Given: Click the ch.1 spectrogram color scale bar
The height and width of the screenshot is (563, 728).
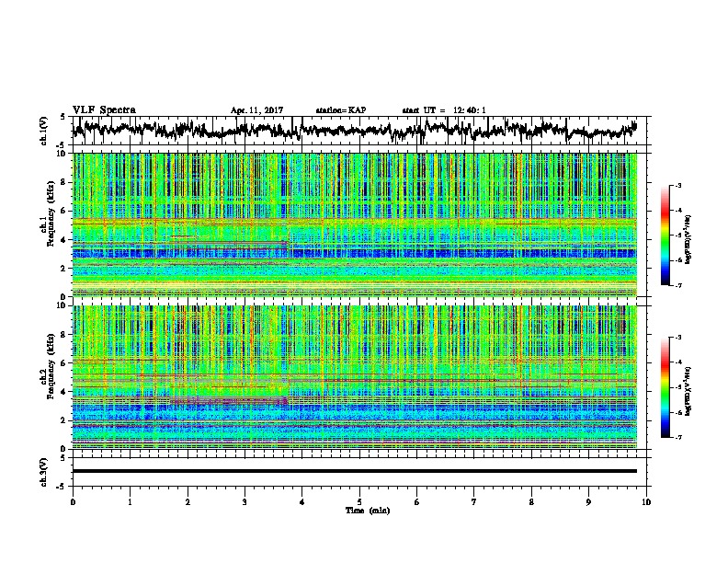Looking at the screenshot, I should coord(665,236).
